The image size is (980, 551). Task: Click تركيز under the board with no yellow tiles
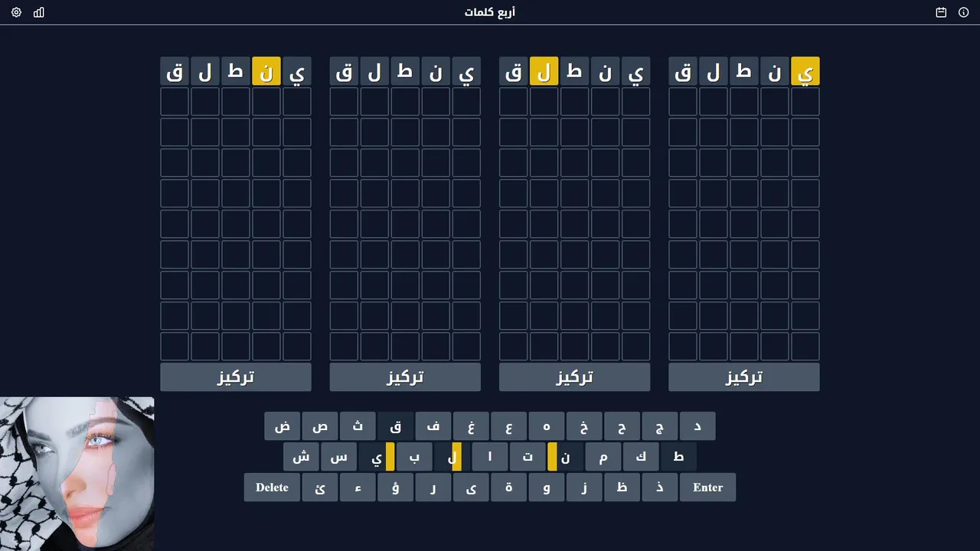405,377
